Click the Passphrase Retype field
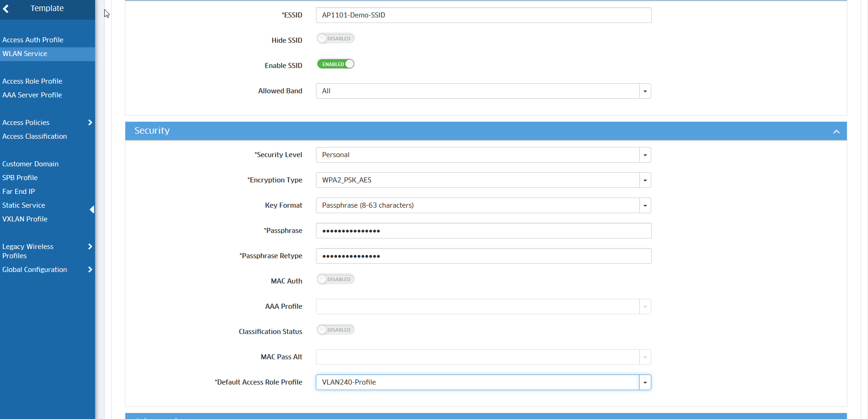Screen dimensions: 868x419 tap(483, 256)
